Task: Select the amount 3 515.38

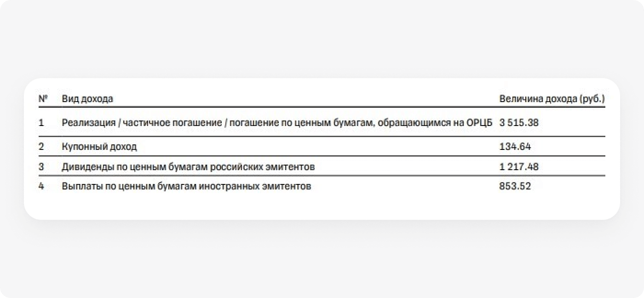Action: pos(519,123)
